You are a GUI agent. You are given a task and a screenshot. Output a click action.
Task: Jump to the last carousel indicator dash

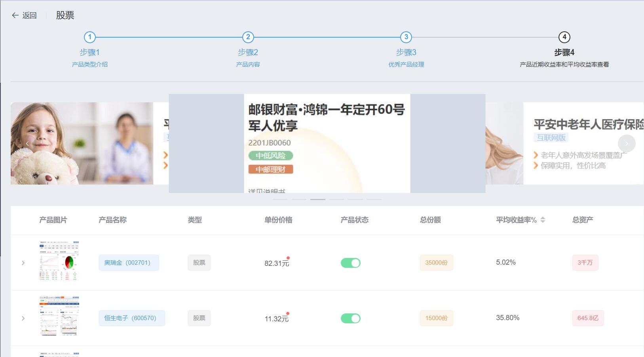(x=374, y=199)
